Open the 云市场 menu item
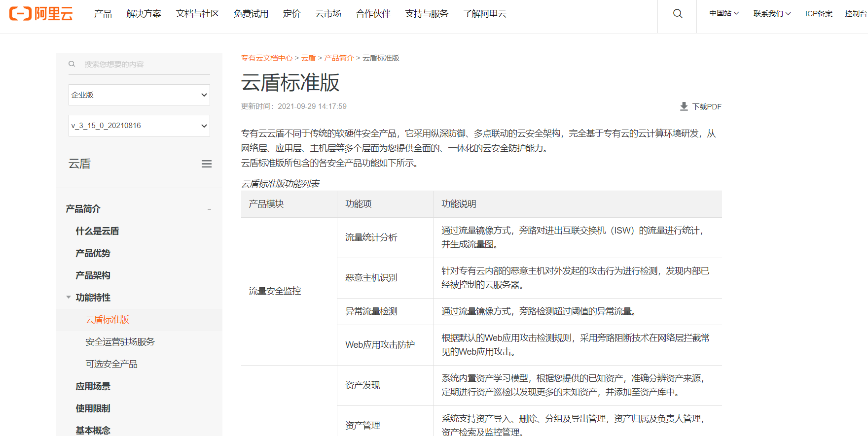This screenshot has width=868, height=436. pos(328,14)
